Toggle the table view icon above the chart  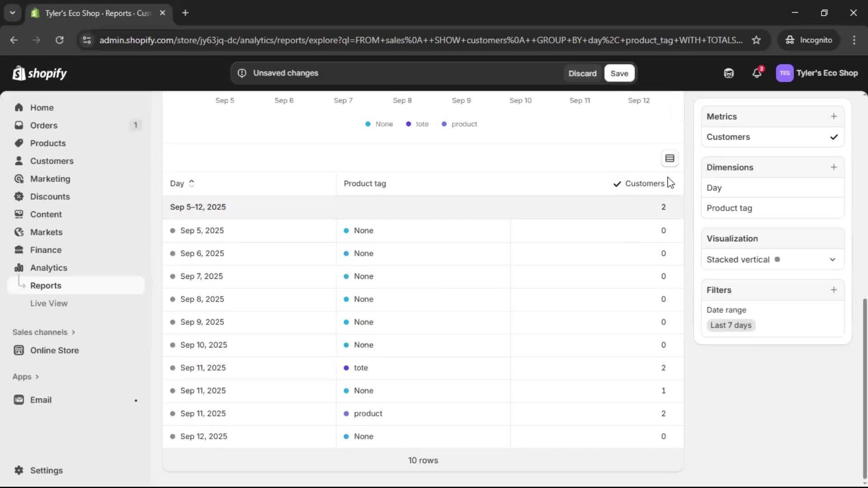(670, 158)
